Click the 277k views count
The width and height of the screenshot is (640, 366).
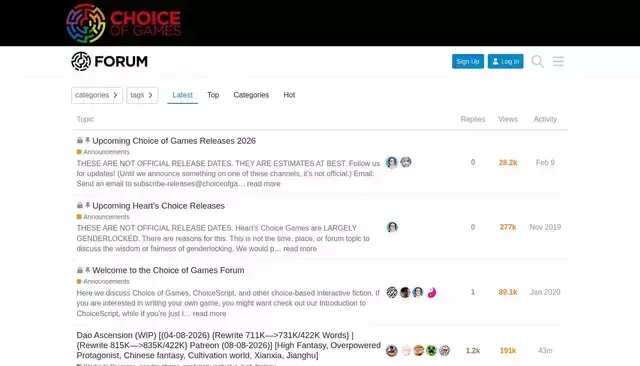coord(508,227)
